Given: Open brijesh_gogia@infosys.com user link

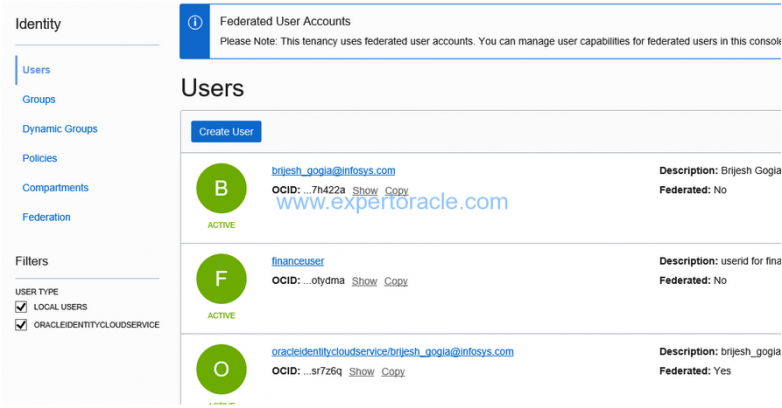Looking at the screenshot, I should (333, 171).
